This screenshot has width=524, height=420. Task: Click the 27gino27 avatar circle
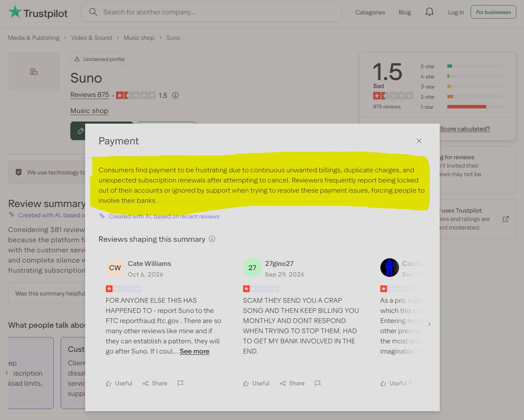(252, 268)
